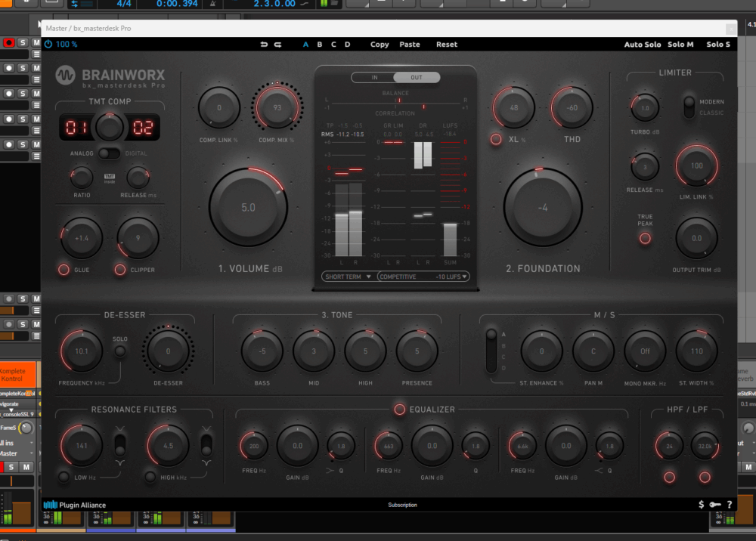
Task: Flip the MODERN / CLASSIC limiter switch
Action: (x=689, y=107)
